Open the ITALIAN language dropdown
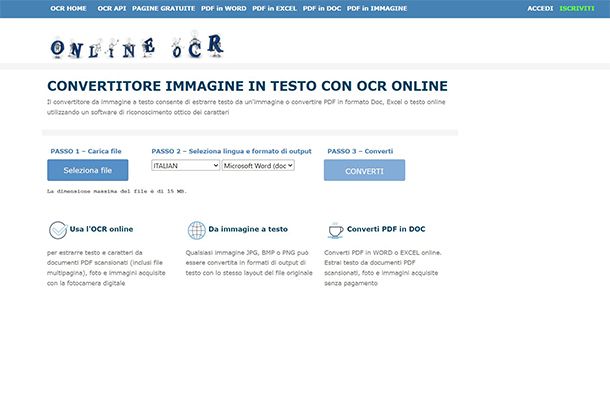The width and height of the screenshot is (610, 406). tap(186, 166)
